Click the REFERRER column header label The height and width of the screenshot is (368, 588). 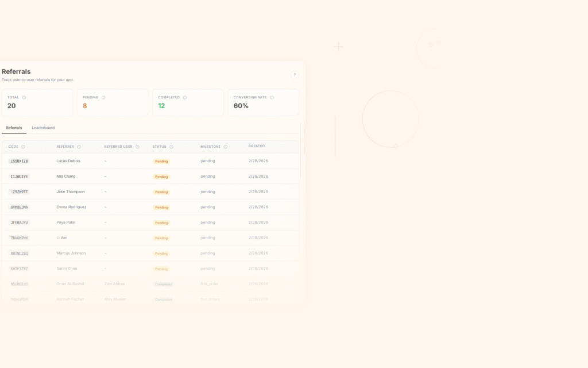[65, 147]
